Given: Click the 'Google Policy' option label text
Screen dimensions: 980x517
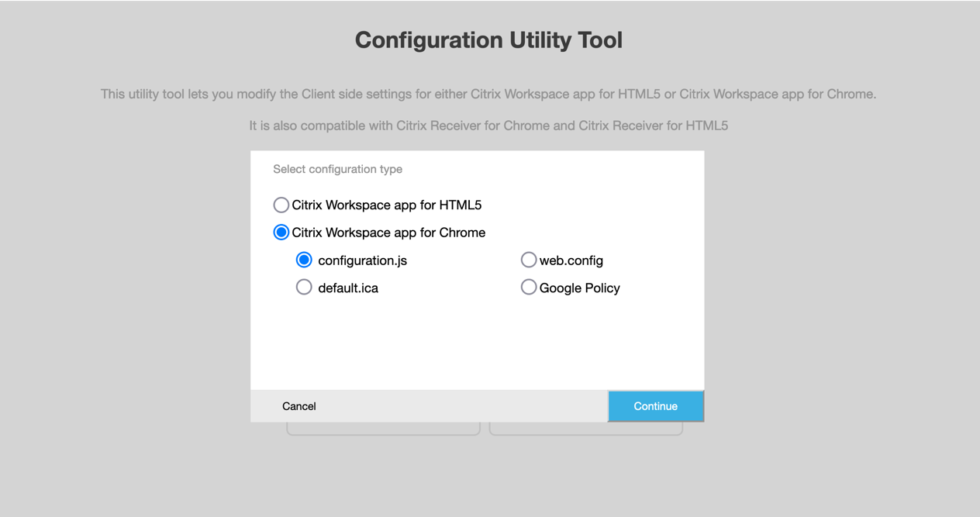Looking at the screenshot, I should pos(579,288).
